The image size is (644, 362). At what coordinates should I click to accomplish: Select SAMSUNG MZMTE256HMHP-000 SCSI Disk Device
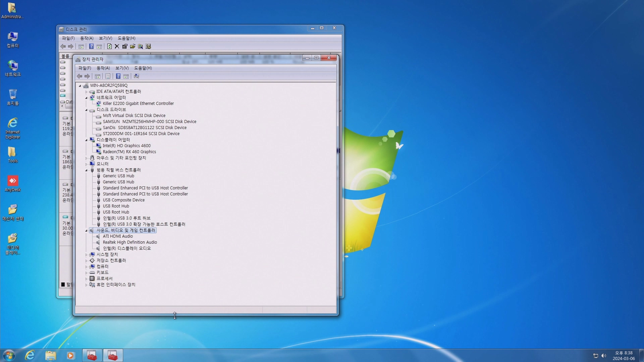pos(150,122)
